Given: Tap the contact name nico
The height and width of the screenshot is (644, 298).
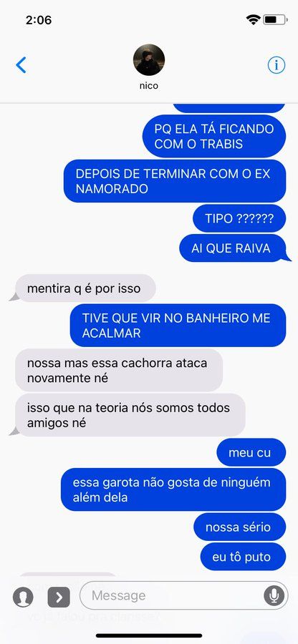Looking at the screenshot, I should (x=149, y=85).
